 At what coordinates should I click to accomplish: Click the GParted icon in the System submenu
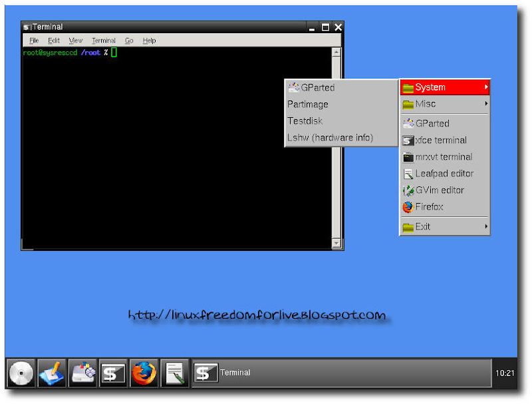tap(293, 87)
